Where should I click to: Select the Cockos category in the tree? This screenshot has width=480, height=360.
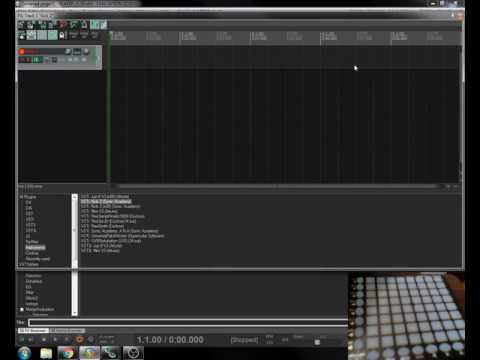[32, 253]
